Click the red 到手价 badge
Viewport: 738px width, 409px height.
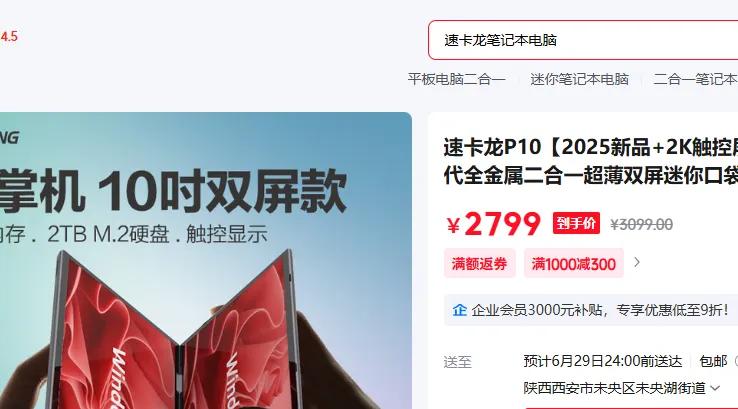click(x=576, y=223)
